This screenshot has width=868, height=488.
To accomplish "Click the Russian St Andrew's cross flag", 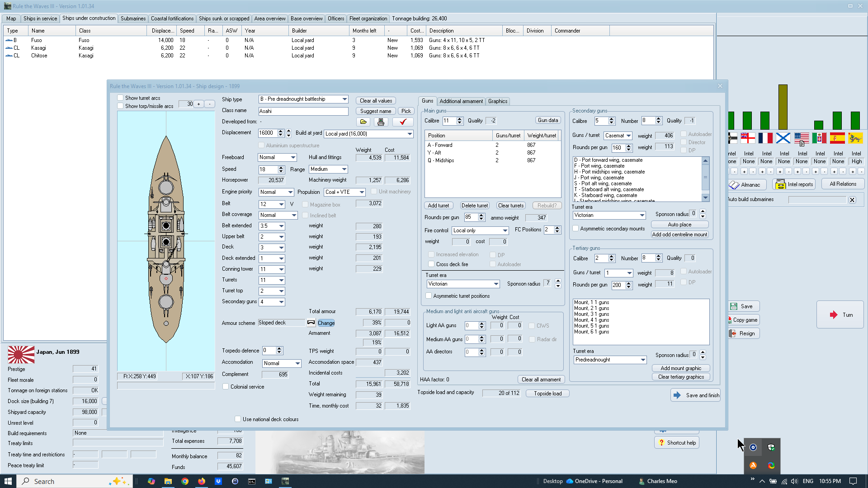I will click(x=783, y=138).
